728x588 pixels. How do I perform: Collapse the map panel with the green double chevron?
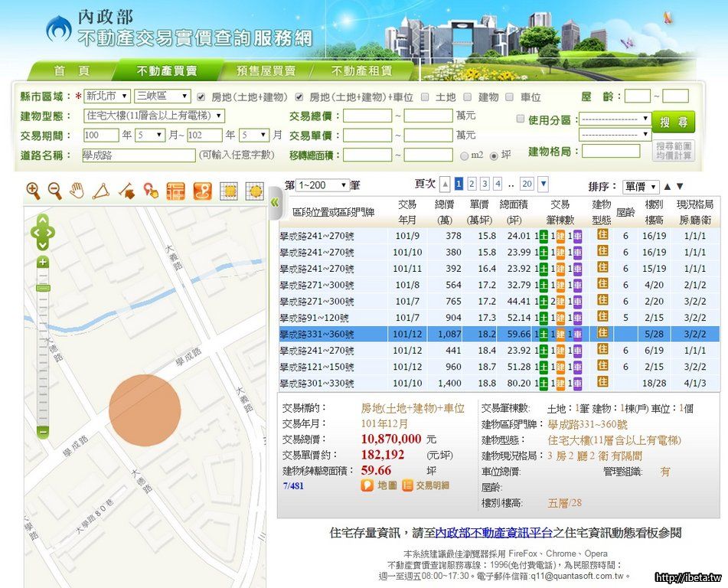tap(275, 202)
